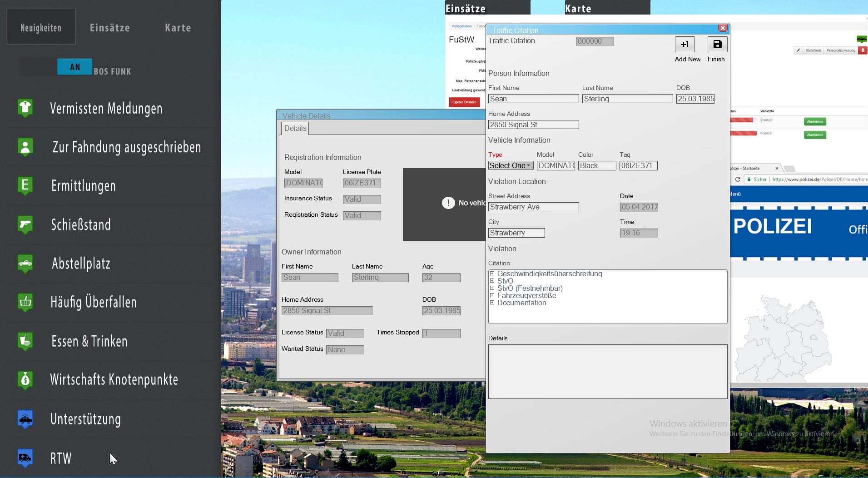This screenshot has width=868, height=478.
Task: Click the Add New +1 icon
Action: (x=684, y=45)
